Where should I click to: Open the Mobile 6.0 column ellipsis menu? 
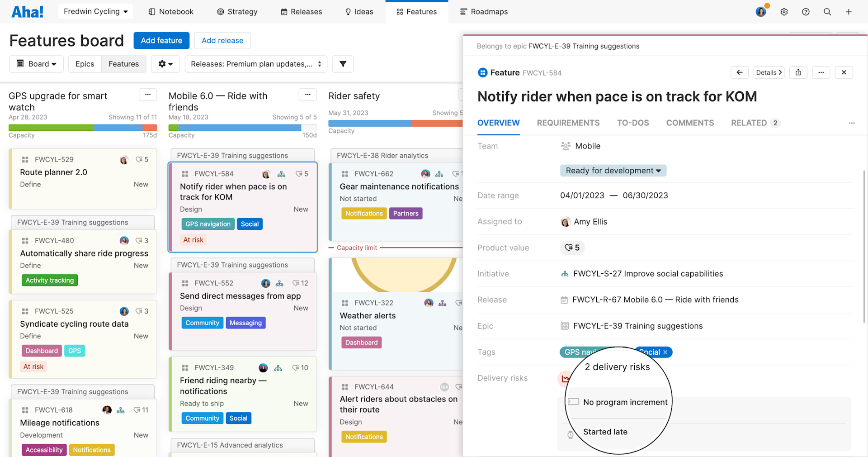[x=308, y=95]
